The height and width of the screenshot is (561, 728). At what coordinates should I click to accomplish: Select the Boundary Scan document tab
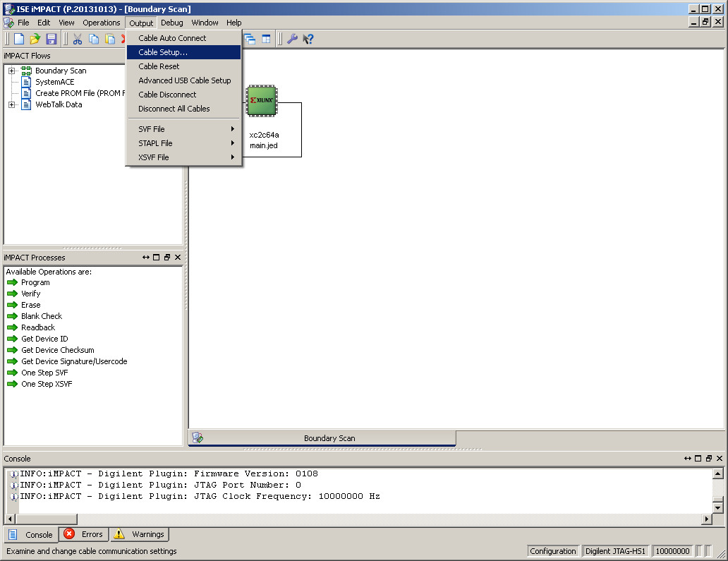tap(322, 438)
